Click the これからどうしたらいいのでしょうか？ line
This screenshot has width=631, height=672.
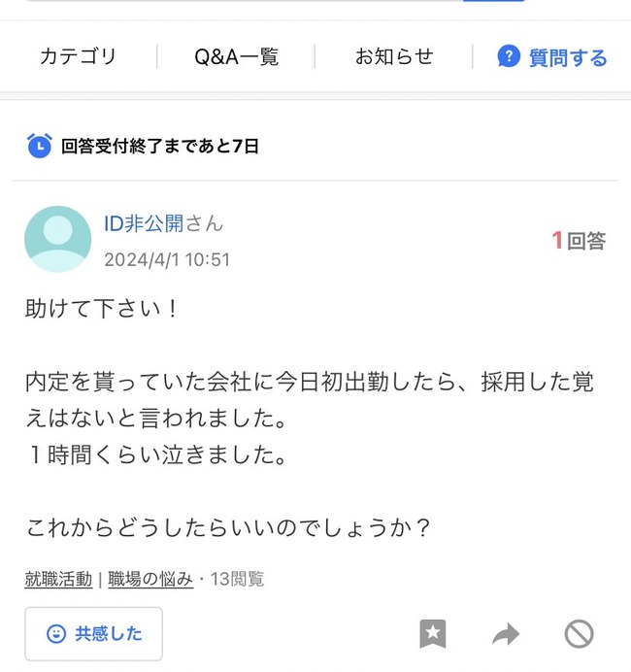click(228, 529)
